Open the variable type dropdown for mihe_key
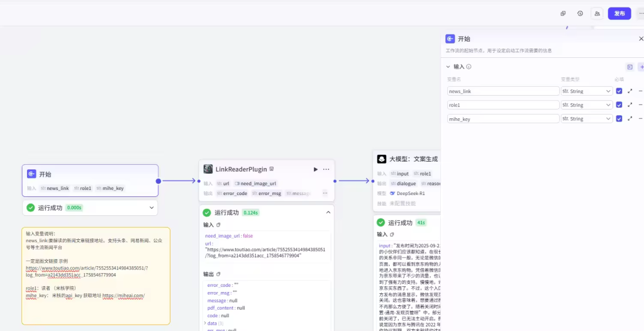Screen dimensions: 644x331 tap(586, 119)
